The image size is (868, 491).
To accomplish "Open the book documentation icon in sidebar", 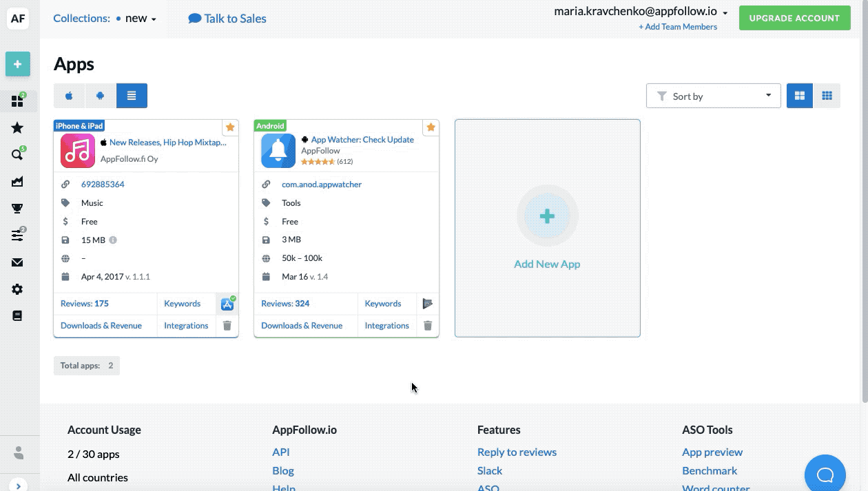I will click(x=18, y=315).
